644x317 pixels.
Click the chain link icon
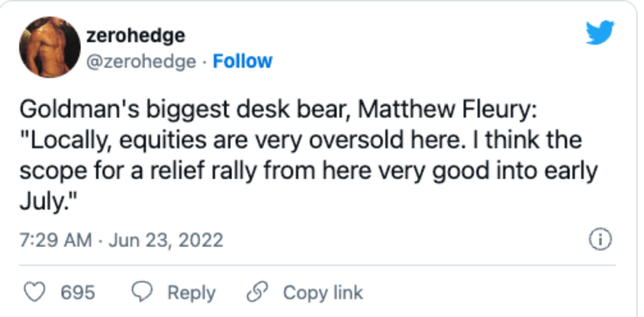256,293
